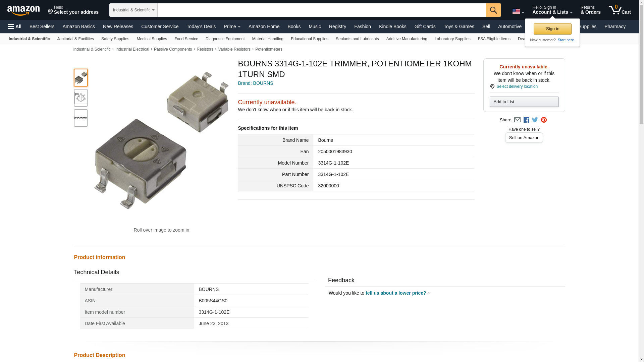Image resolution: width=644 pixels, height=362 pixels.
Task: Open the Prime dropdown menu
Action: [232, 26]
